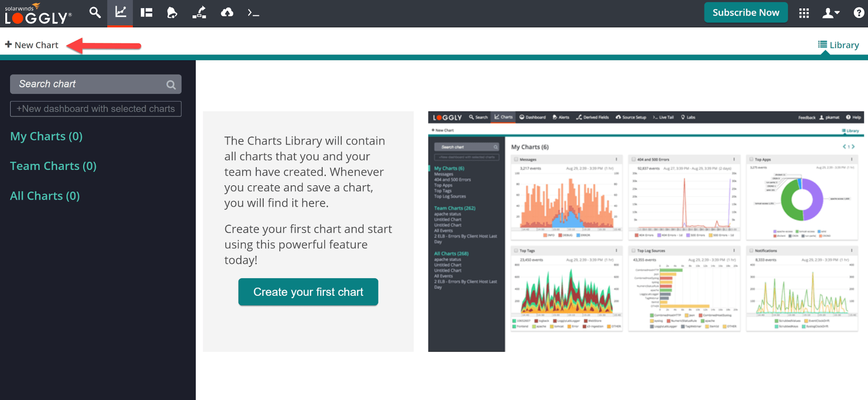Click the SolarWinds Loggly logo

pos(38,14)
